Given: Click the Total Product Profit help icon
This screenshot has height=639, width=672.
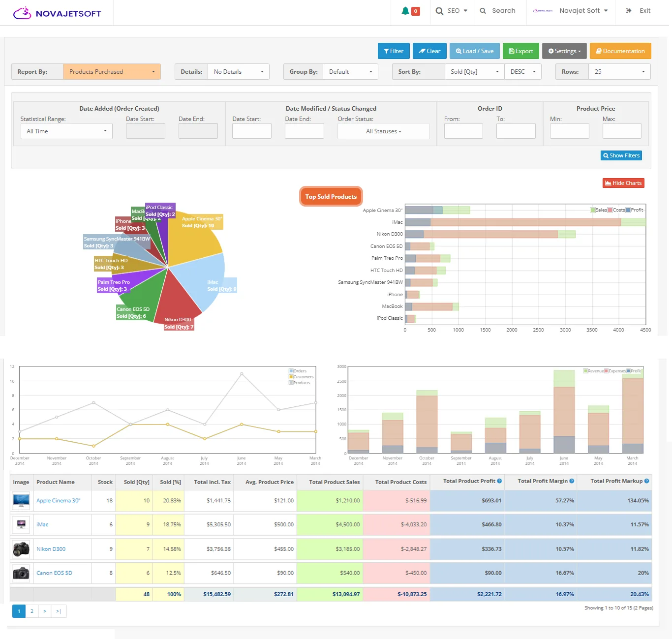Looking at the screenshot, I should tap(499, 481).
